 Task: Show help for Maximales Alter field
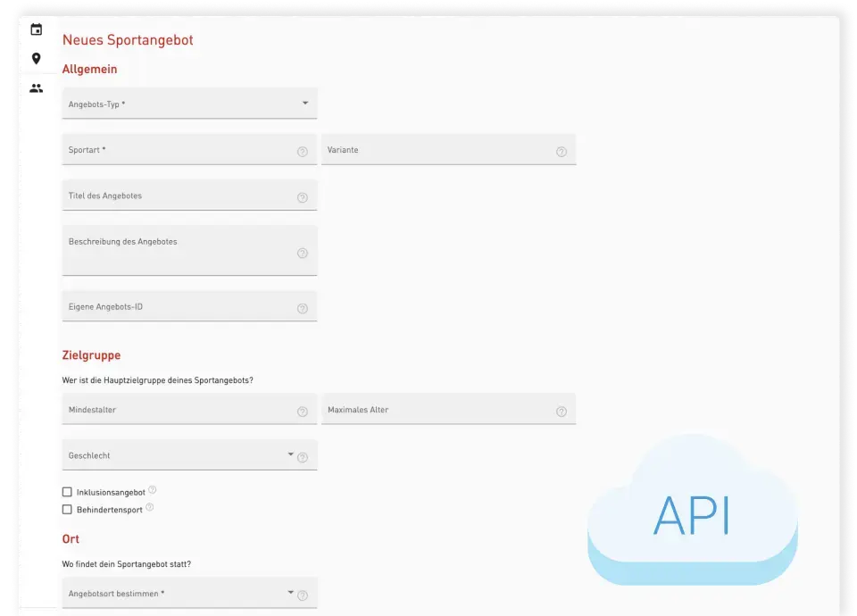562,412
